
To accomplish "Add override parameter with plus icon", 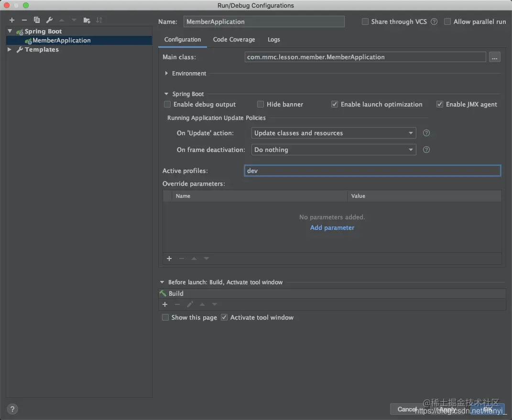I will [169, 258].
